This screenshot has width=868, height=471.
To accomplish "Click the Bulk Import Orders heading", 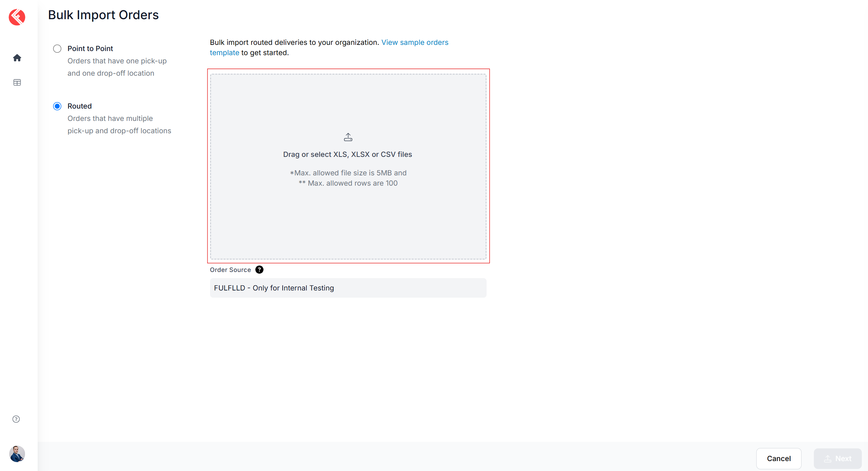I will (x=103, y=15).
